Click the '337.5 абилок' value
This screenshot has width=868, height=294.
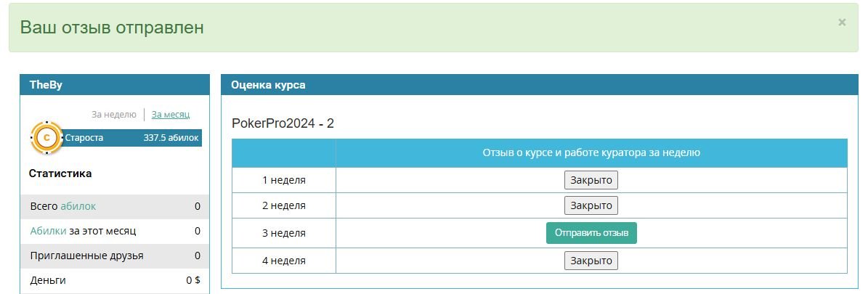(x=171, y=138)
